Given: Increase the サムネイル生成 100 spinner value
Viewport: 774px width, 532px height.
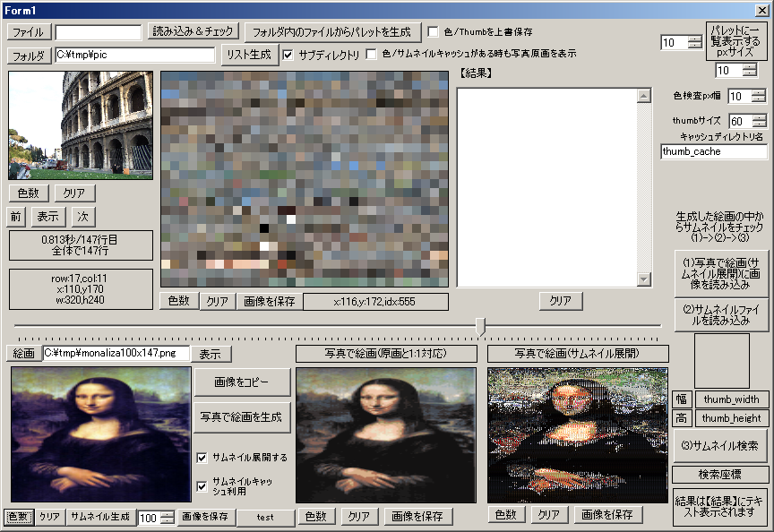Looking at the screenshot, I should [x=168, y=513].
